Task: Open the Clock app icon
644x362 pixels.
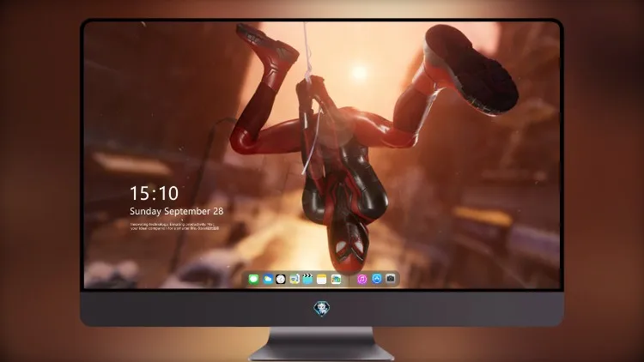Action: point(281,280)
